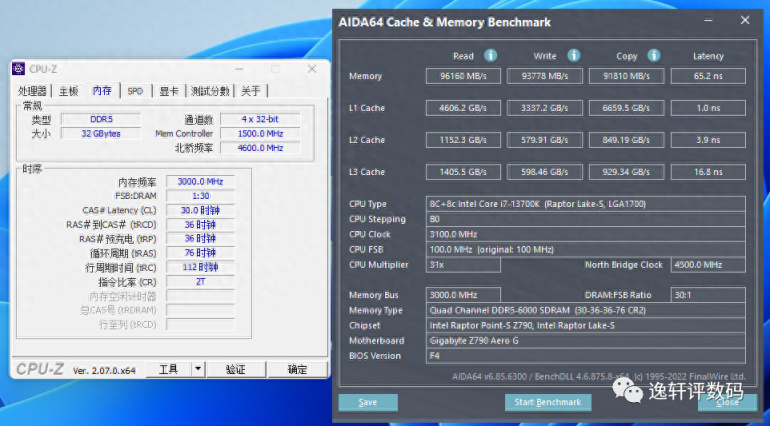Image resolution: width=770 pixels, height=426 pixels.
Task: Click the CPU Stepping field B0
Action: point(585,219)
